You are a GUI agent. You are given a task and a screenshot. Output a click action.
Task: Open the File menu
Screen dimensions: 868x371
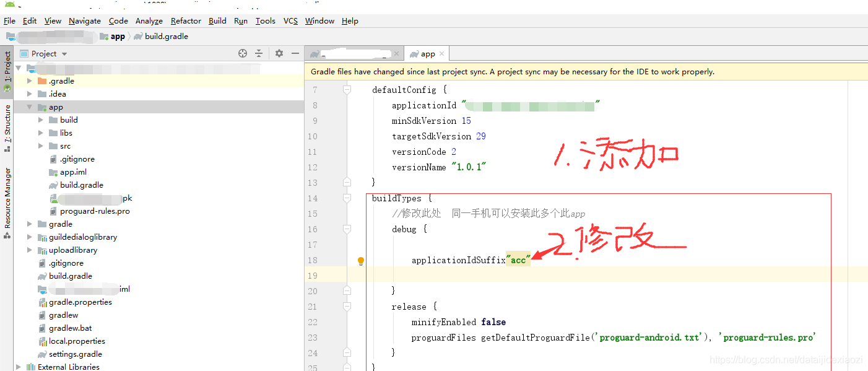coord(9,21)
